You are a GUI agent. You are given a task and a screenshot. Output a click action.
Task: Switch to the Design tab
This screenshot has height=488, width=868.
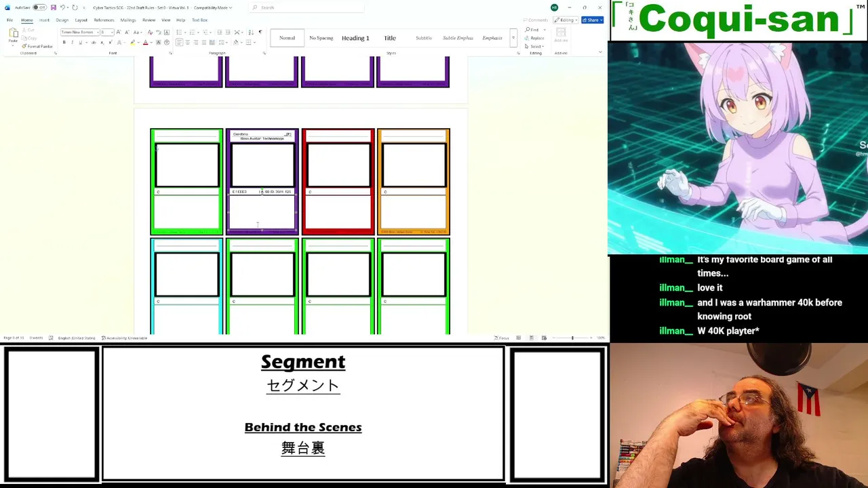coord(62,20)
